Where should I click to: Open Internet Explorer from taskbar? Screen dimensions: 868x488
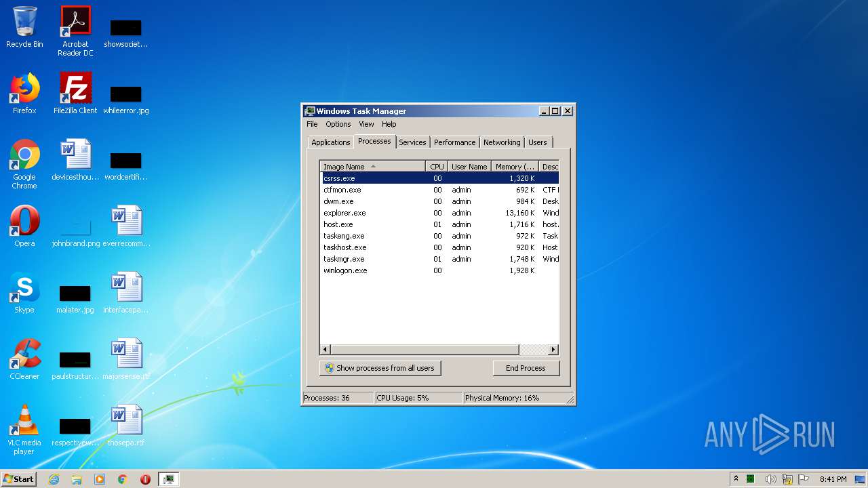54,479
